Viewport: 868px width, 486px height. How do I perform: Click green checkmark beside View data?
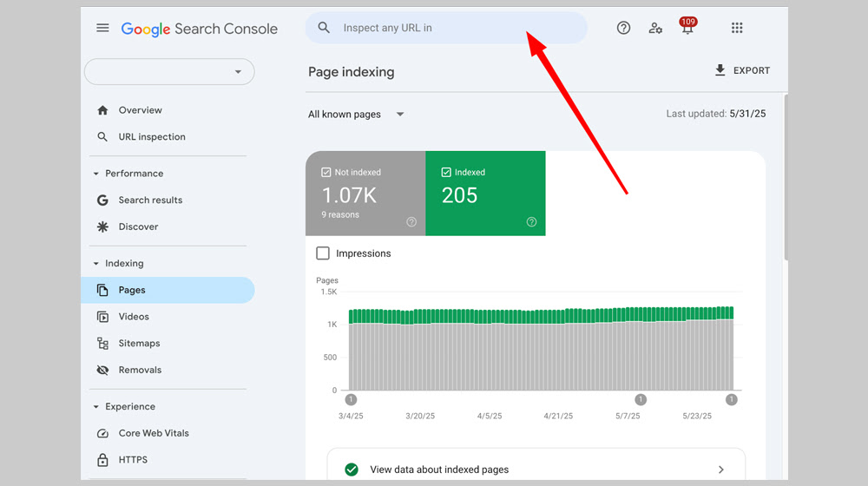(x=351, y=470)
